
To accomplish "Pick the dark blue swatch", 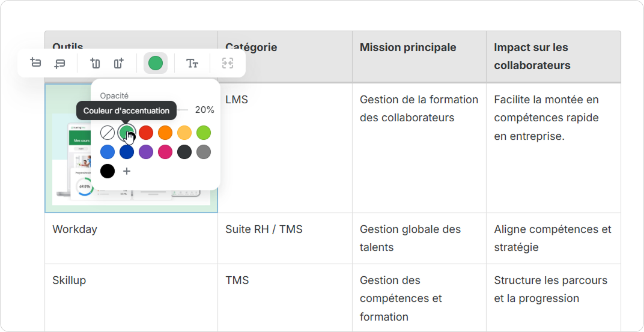I will coord(127,152).
